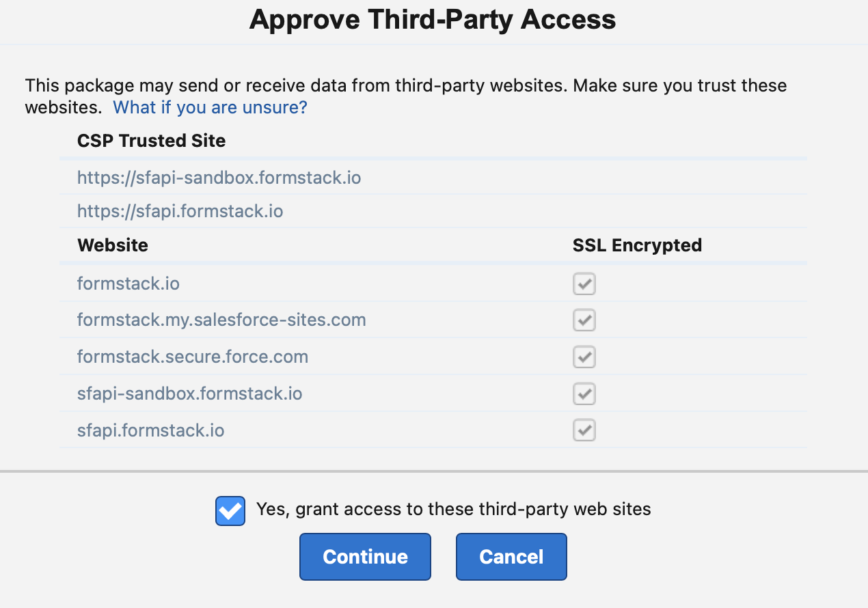Click the Continue button
868x608 pixels.
pyautogui.click(x=364, y=556)
